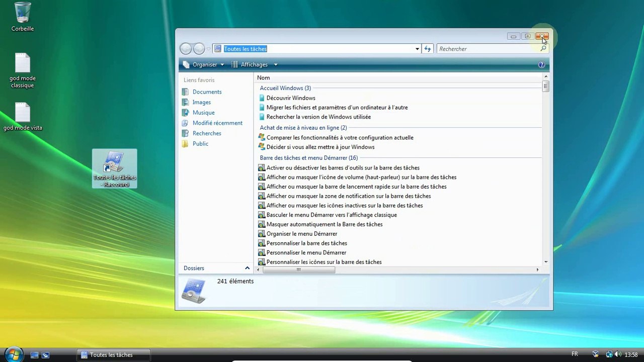Open Documents in Liens favoris
The width and height of the screenshot is (644, 362).
(x=207, y=92)
